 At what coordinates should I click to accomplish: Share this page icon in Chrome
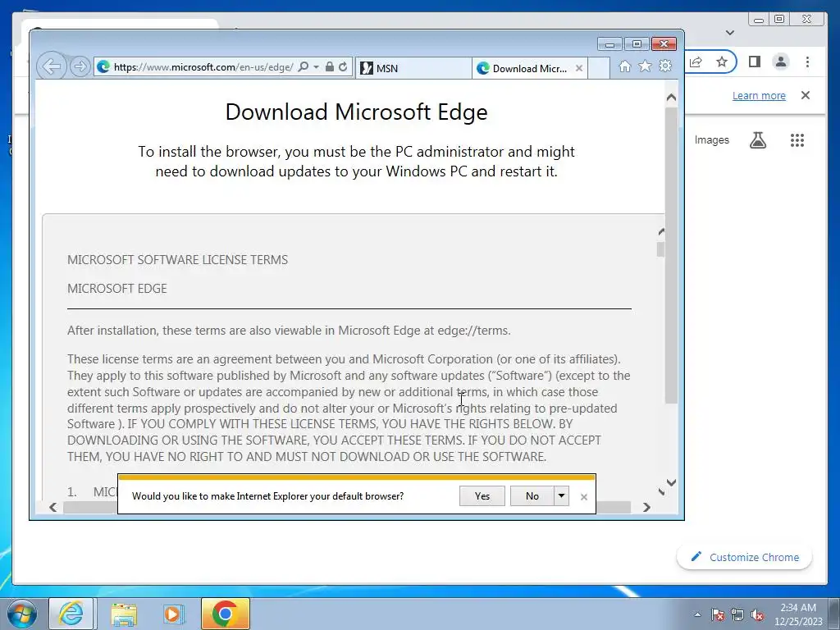click(x=696, y=62)
